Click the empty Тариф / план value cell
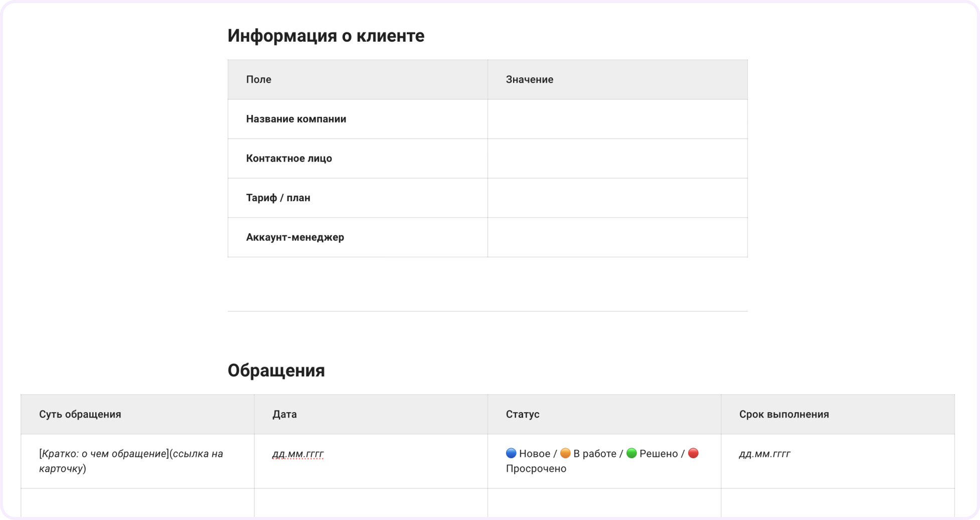 click(617, 198)
